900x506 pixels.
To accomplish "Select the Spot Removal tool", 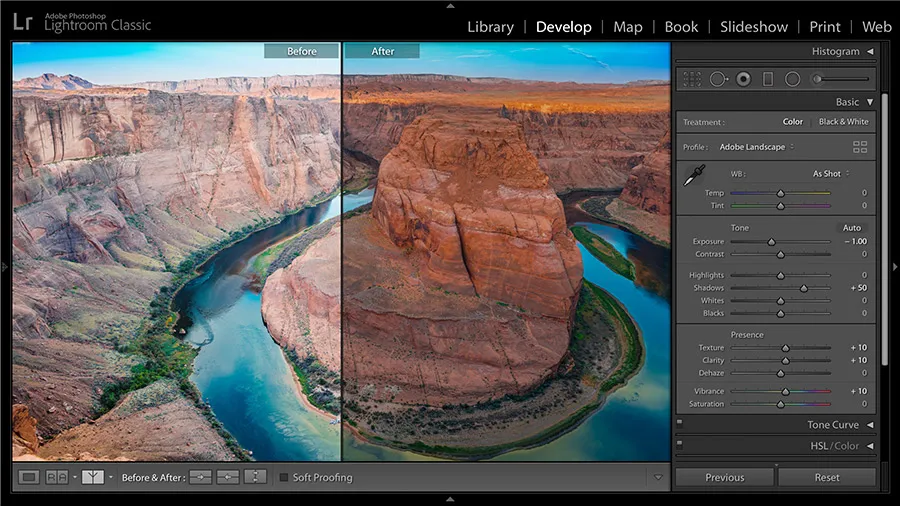I will [x=718, y=79].
